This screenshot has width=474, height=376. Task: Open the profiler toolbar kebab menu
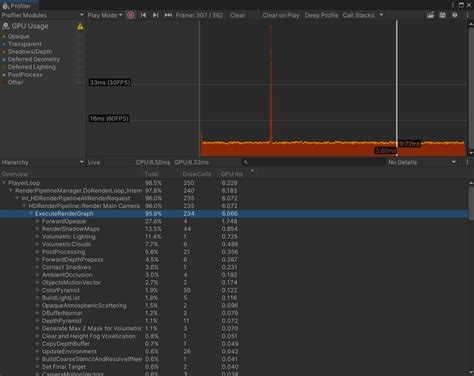(x=467, y=15)
